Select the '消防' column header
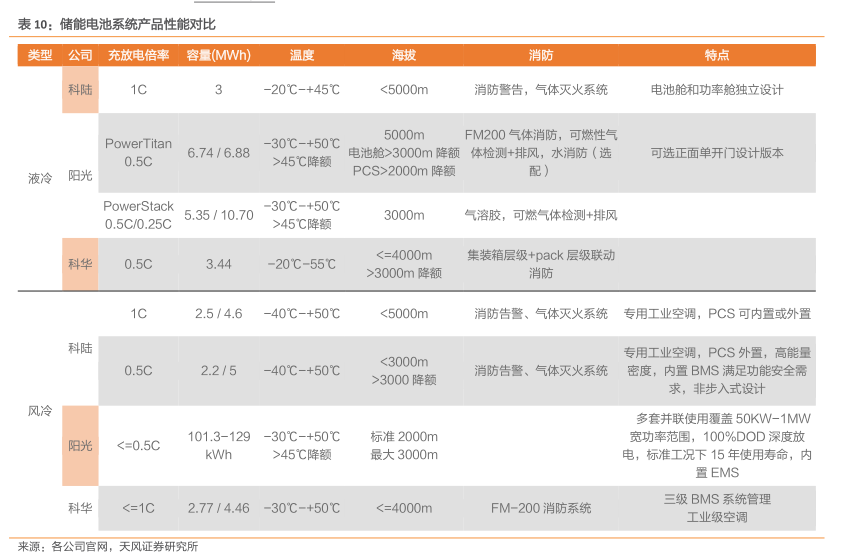This screenshot has height=556, width=844. pyautogui.click(x=540, y=55)
